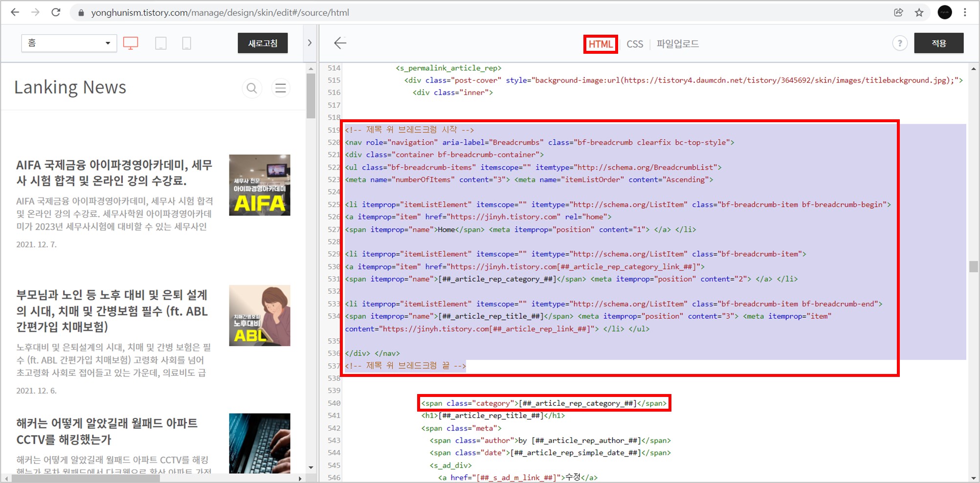This screenshot has width=980, height=483.
Task: Click the 새로고침 refresh button
Action: point(263,43)
